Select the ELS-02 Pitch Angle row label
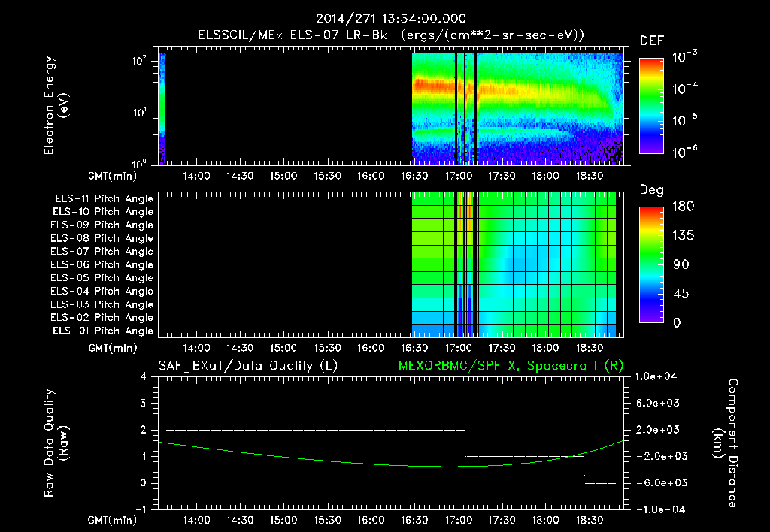Viewport: 770px width, 532px height. coord(102,318)
